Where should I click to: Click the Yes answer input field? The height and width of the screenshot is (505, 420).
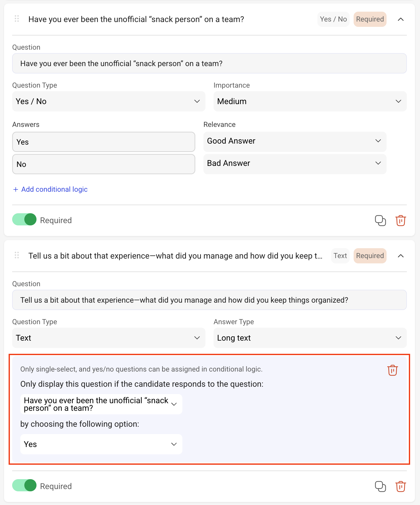[104, 142]
